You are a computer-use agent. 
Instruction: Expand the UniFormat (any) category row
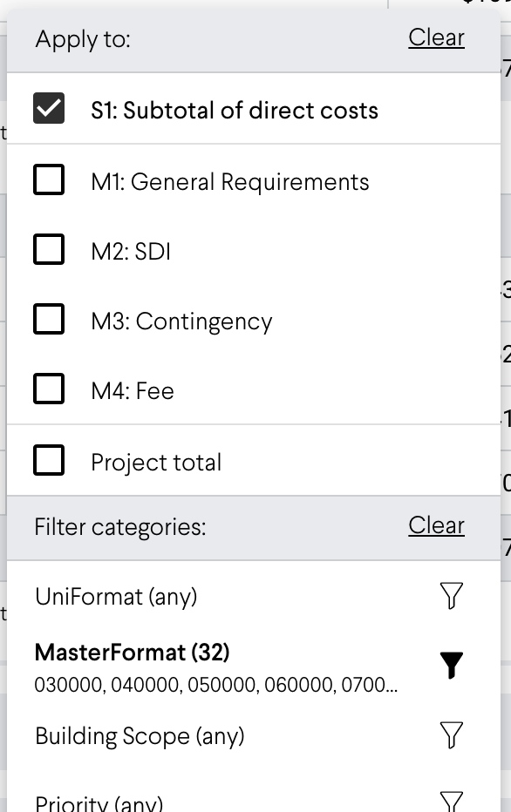point(254,596)
